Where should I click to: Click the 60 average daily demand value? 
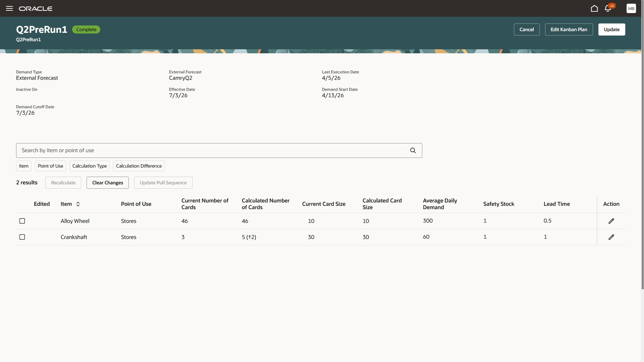tap(426, 237)
